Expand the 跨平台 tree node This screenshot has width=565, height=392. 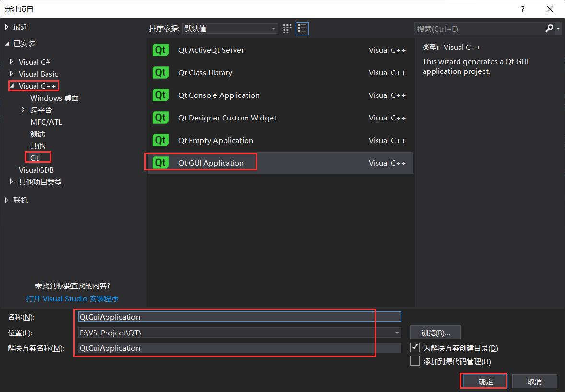[23, 109]
